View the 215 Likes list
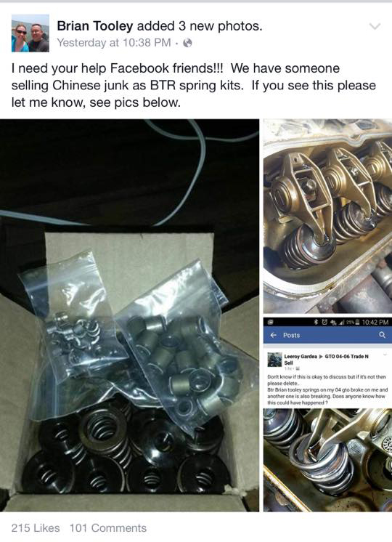Image resolution: width=392 pixels, height=542 pixels. point(36,527)
